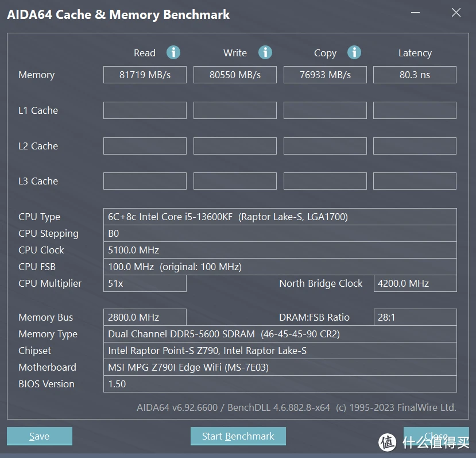
Task: Select the DRAM:FSB Ratio value field
Action: coord(415,317)
